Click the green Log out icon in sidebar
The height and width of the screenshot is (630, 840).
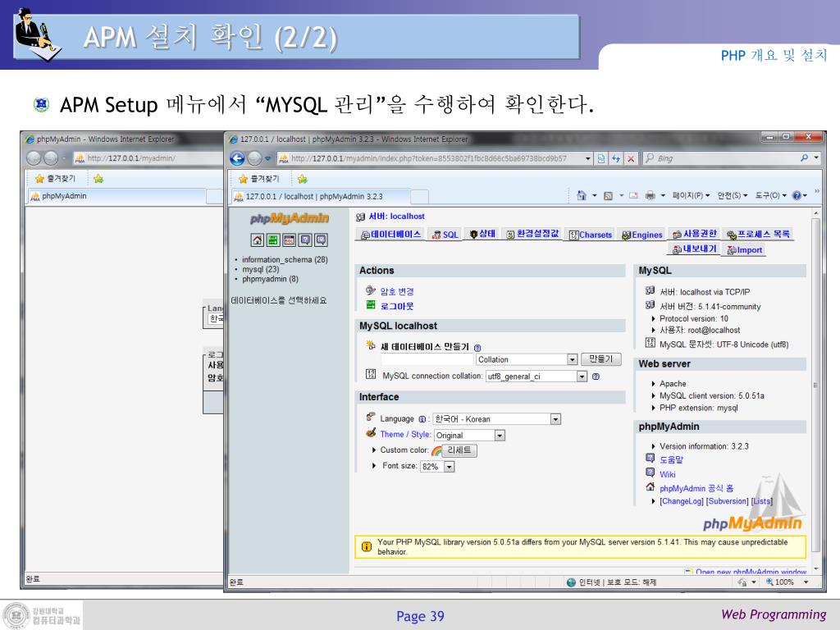tap(273, 240)
